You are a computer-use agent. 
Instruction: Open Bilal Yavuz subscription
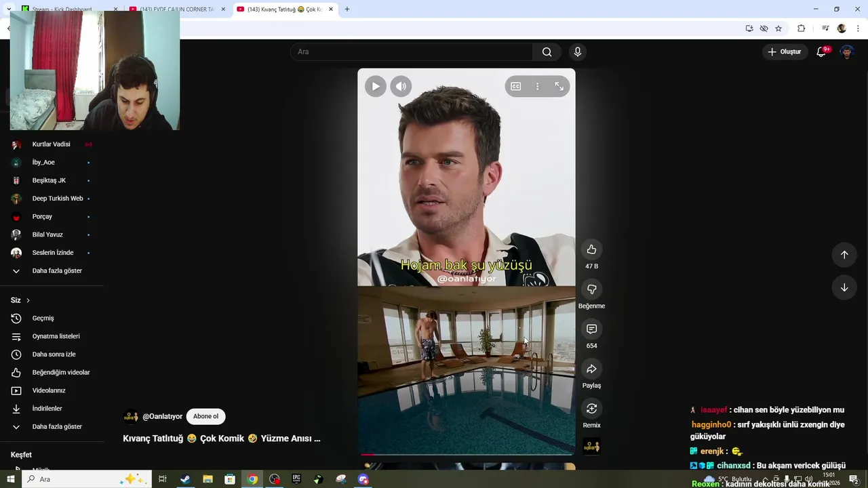point(52,235)
